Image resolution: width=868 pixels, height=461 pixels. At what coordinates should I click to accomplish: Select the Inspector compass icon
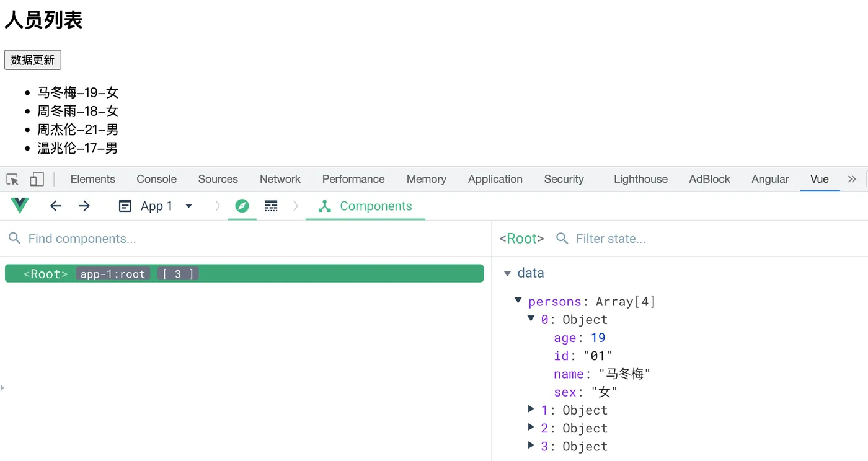242,206
